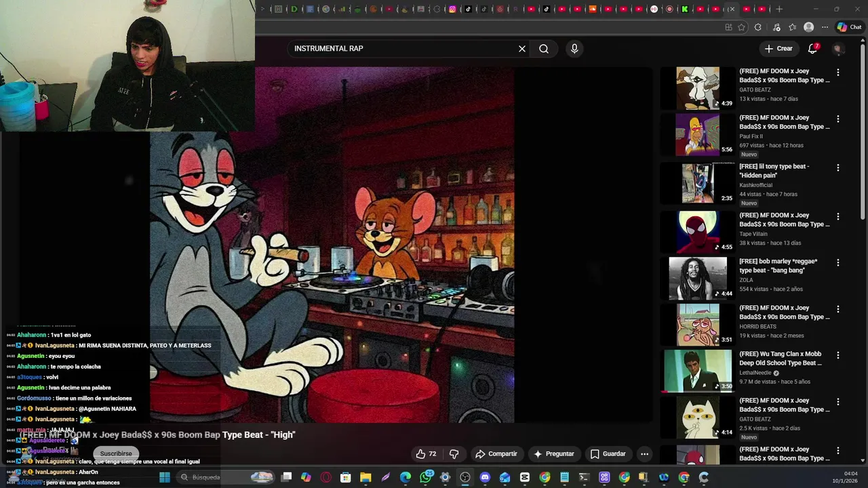Open Notepad from taskbar
The height and width of the screenshot is (488, 868).
[564, 477]
